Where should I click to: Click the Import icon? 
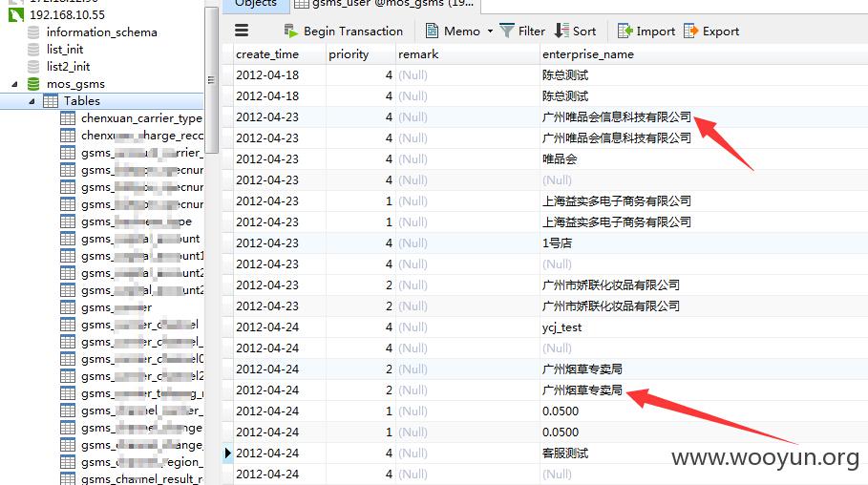625,31
